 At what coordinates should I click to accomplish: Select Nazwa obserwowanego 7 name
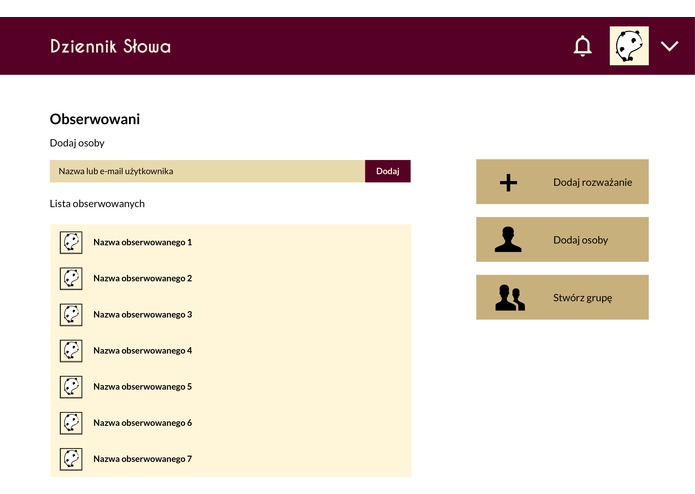click(x=142, y=459)
